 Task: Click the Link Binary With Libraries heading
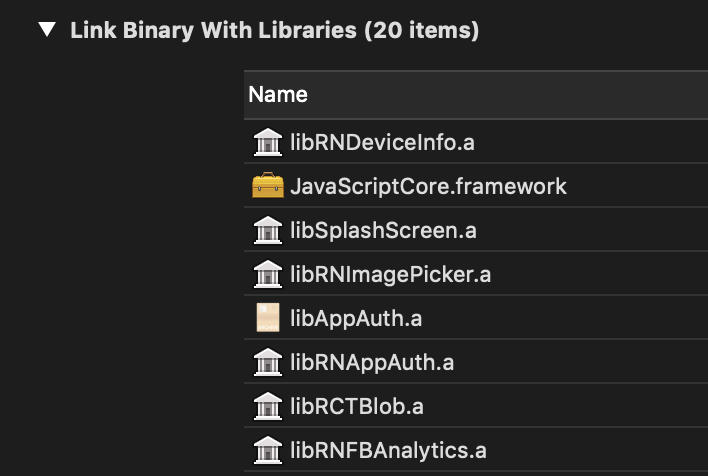275,31
